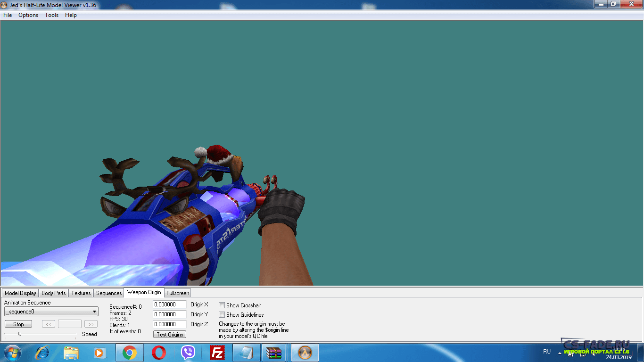Click the title bar app icon
644x362 pixels.
coord(4,4)
